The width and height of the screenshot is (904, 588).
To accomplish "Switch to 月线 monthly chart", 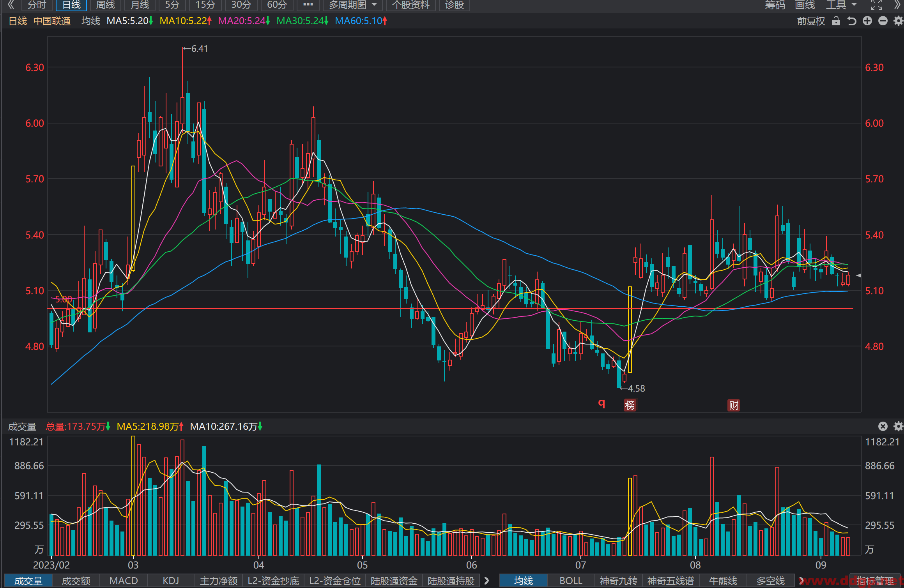I will [x=140, y=5].
